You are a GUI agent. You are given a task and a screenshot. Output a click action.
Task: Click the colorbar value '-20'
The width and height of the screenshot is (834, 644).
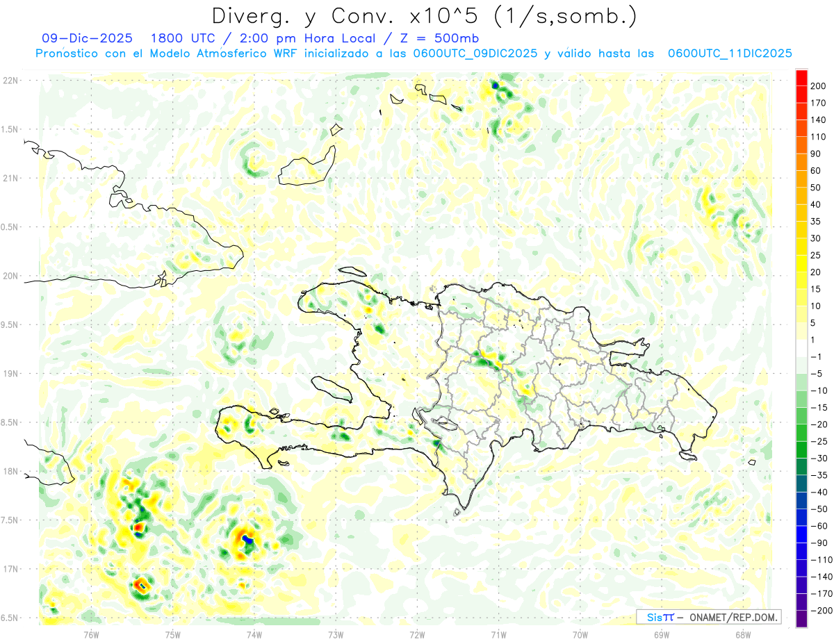pos(819,424)
